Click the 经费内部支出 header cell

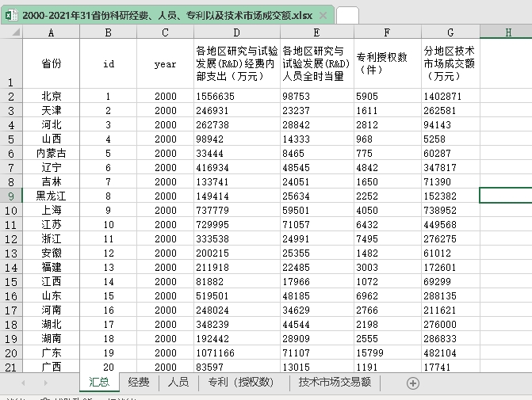237,63
